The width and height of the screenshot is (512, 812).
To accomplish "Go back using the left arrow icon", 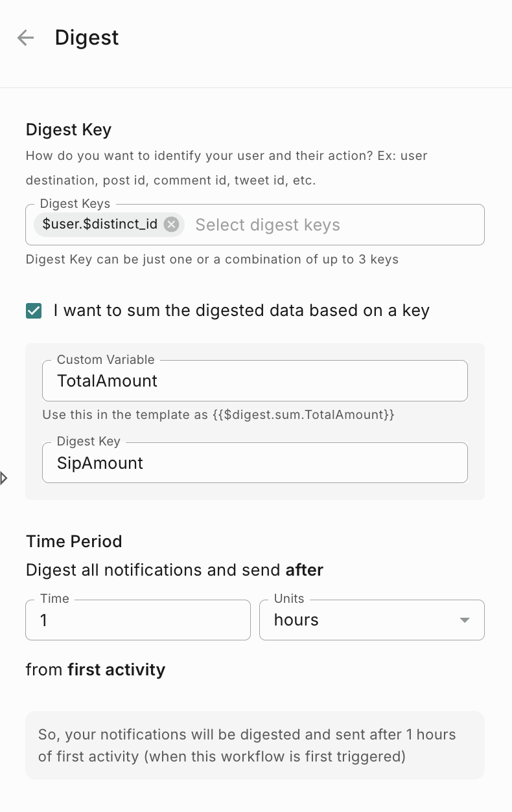I will [x=25, y=38].
